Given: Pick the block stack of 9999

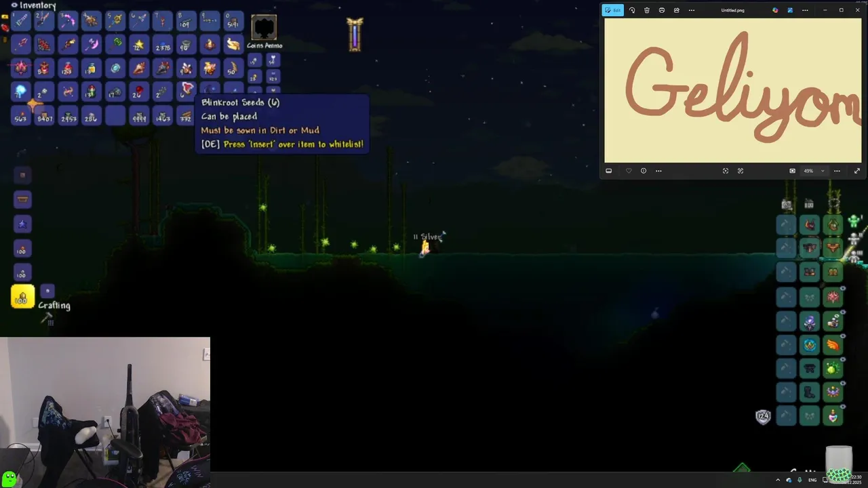Looking at the screenshot, I should coord(138,115).
